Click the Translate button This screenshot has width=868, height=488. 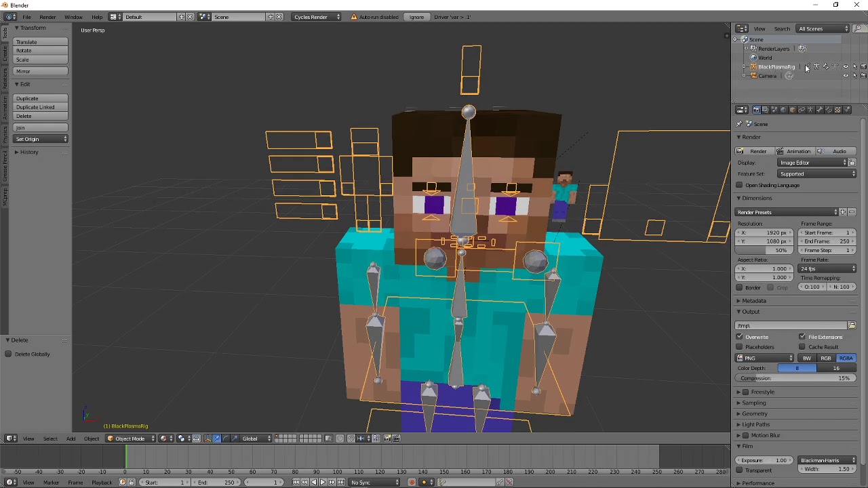[41, 42]
